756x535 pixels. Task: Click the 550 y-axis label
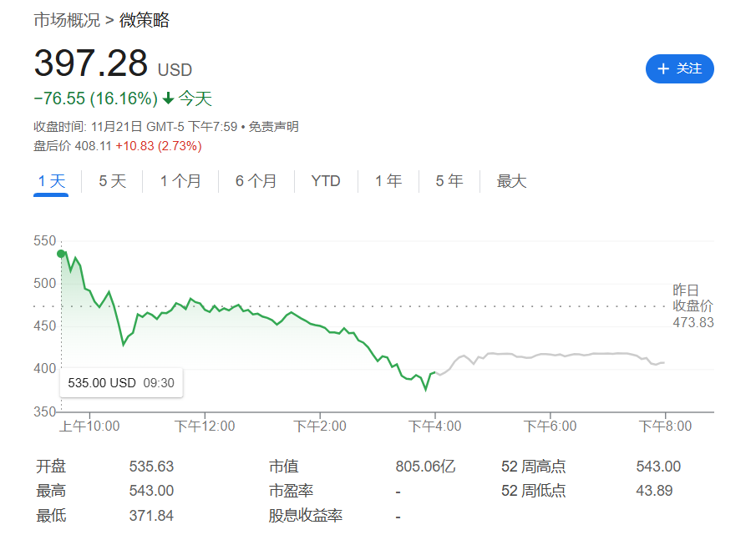coord(45,240)
